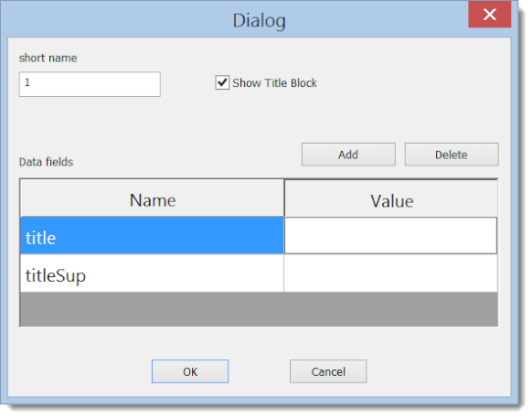The width and height of the screenshot is (532, 418).
Task: Click the short name label
Action: [48, 58]
